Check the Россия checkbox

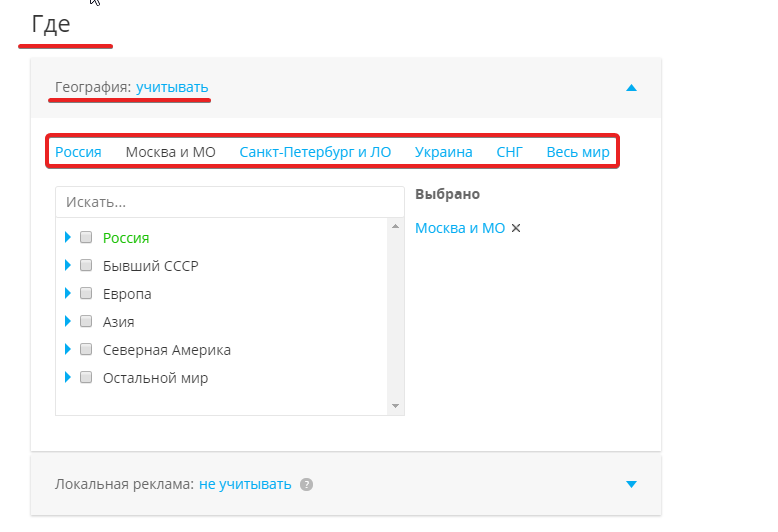86,237
